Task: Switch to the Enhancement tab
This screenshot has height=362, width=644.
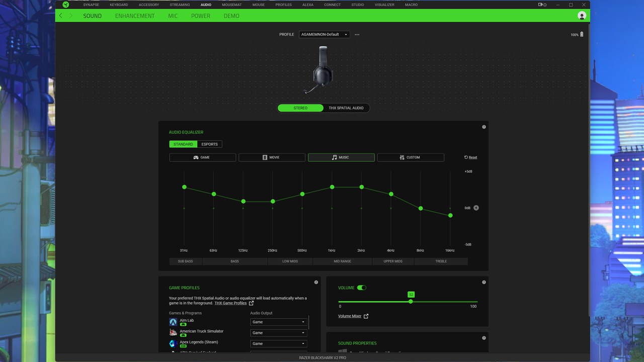Action: tap(135, 16)
